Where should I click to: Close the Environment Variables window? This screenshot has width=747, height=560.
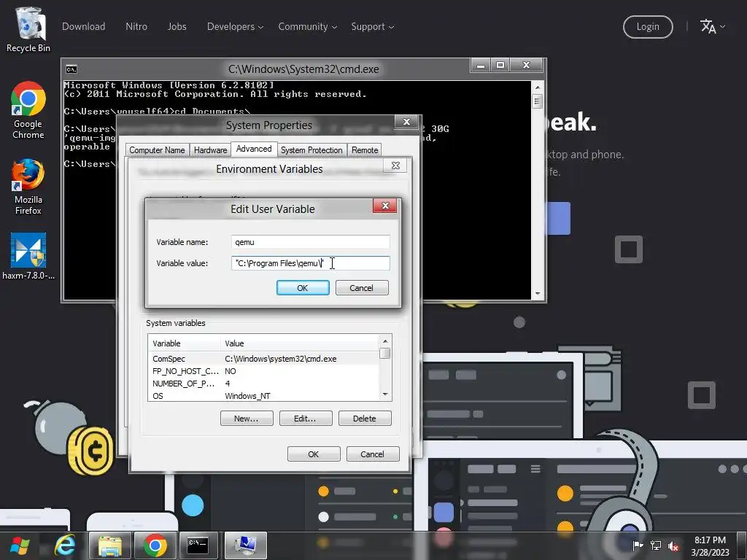point(395,166)
